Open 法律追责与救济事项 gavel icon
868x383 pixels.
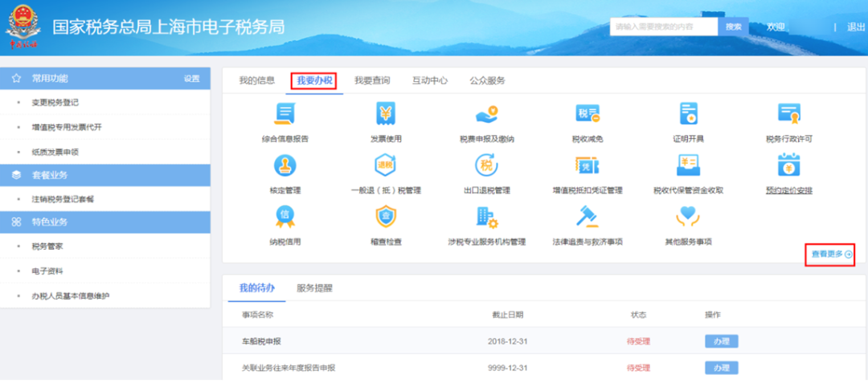[588, 217]
